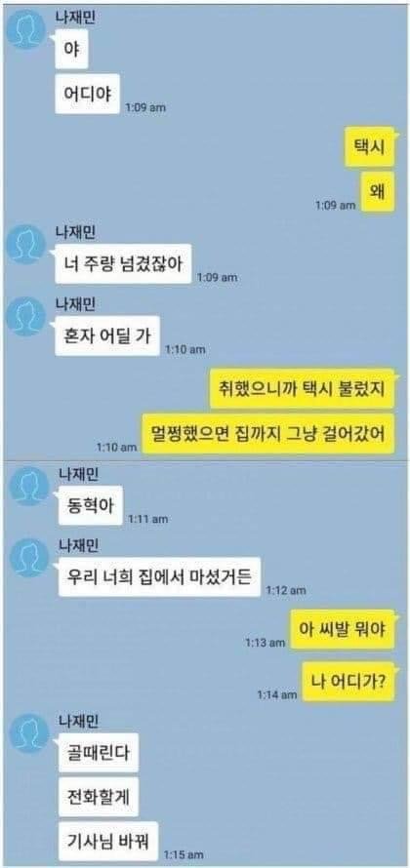Viewport: 410px width, 868px height.
Task: Select the '혼자 어딜 가' message
Action: (x=107, y=336)
